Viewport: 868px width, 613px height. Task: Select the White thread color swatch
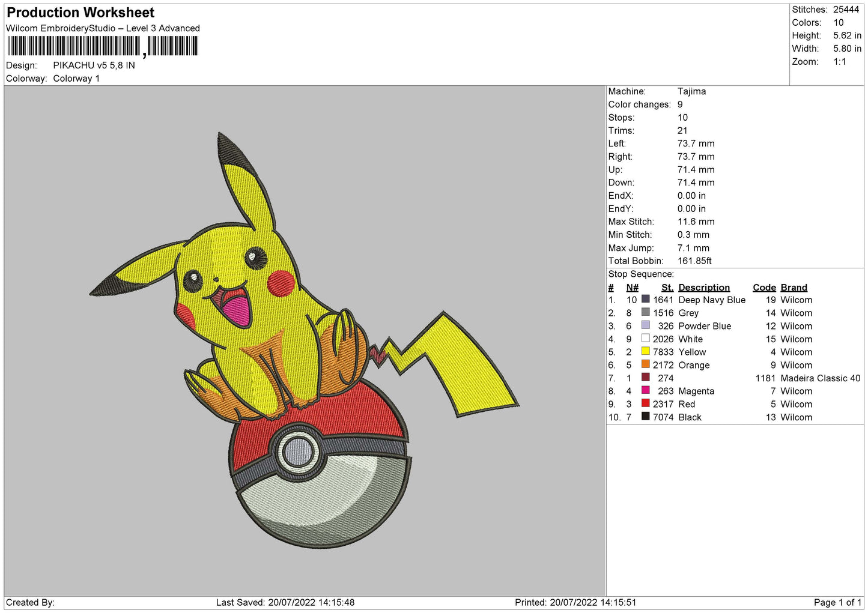[645, 339]
